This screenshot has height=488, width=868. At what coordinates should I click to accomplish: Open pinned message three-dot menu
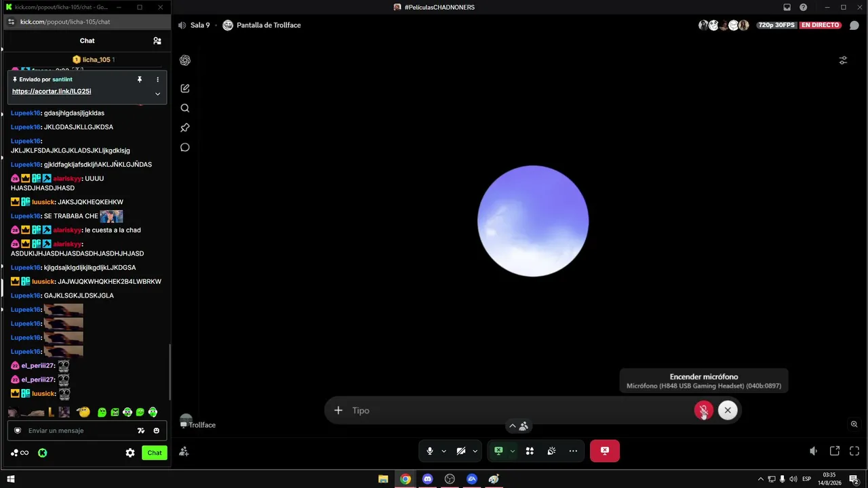tap(158, 79)
